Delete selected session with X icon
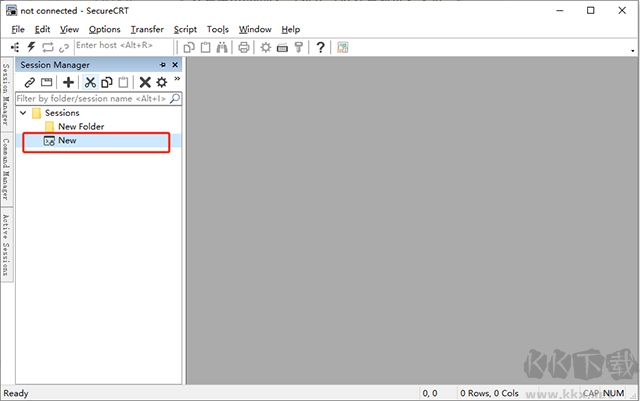This screenshot has width=640, height=401. coord(145,82)
